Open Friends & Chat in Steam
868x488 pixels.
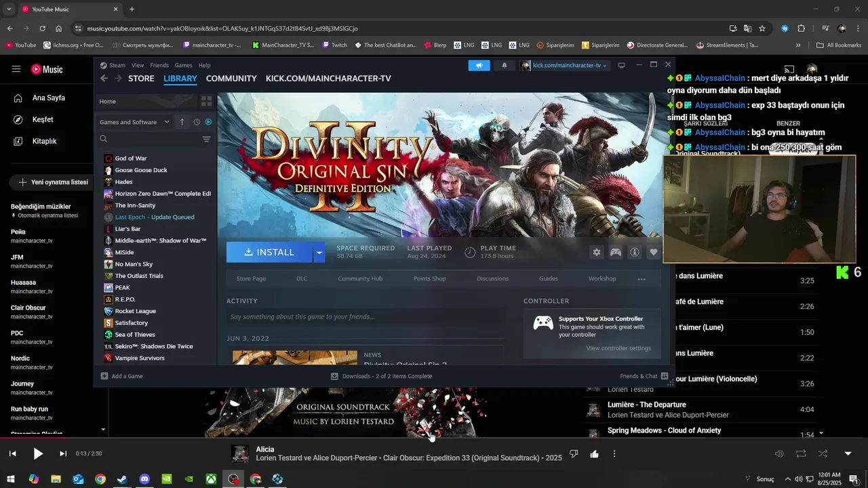pyautogui.click(x=644, y=376)
